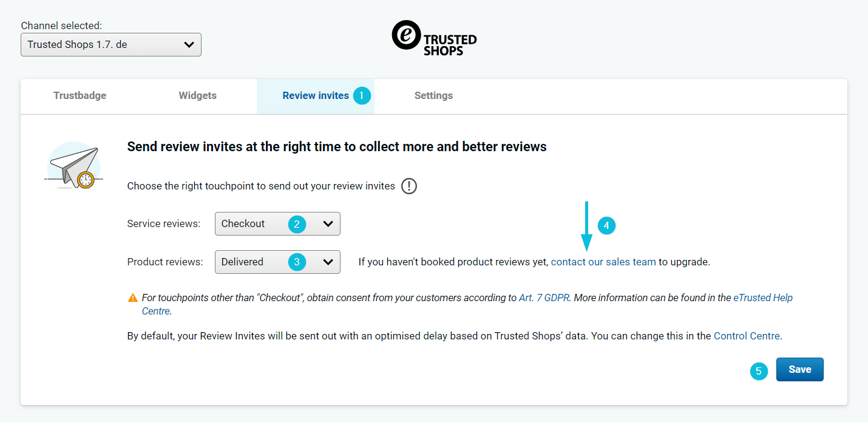This screenshot has height=422, width=868.
Task: Click the paper plane illustration icon
Action: pyautogui.click(x=74, y=166)
